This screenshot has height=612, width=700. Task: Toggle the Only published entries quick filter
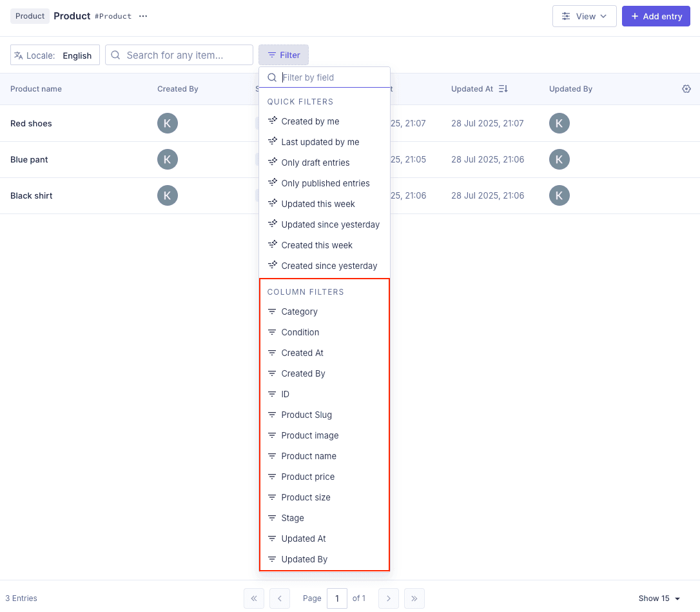pyautogui.click(x=325, y=183)
